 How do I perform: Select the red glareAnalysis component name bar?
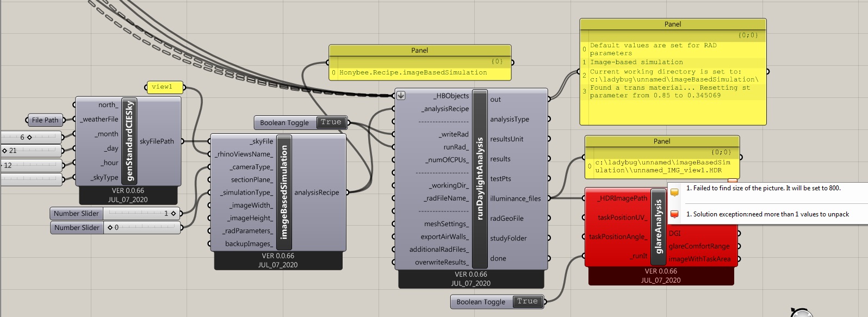tap(658, 226)
